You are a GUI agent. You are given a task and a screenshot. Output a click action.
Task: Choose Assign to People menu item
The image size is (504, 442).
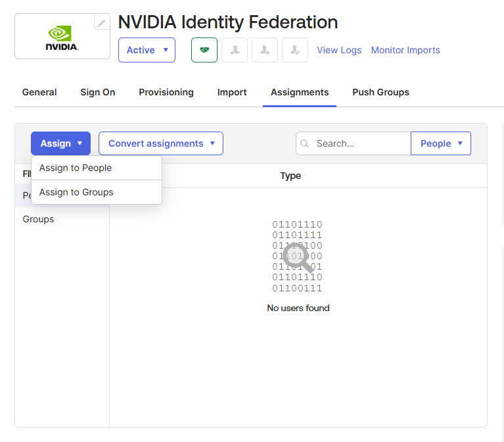[97, 168]
